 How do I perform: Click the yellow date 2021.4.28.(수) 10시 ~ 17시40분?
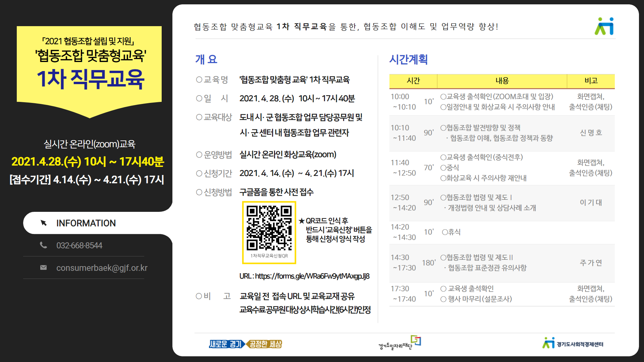coord(88,162)
